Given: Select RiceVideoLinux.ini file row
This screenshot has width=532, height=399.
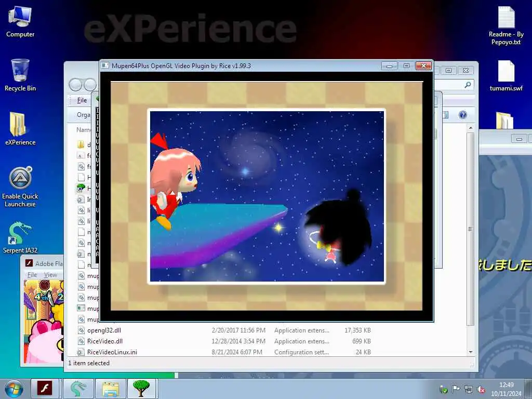Looking at the screenshot, I should pyautogui.click(x=224, y=352).
